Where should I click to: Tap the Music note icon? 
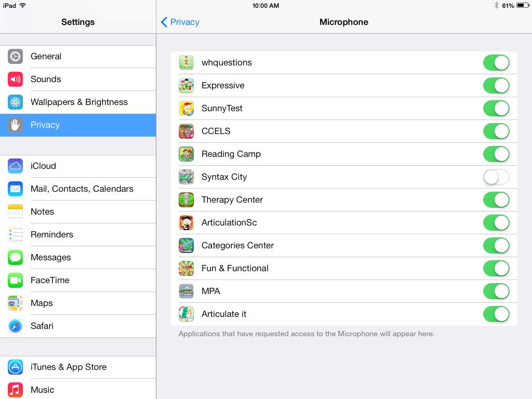[x=15, y=390]
